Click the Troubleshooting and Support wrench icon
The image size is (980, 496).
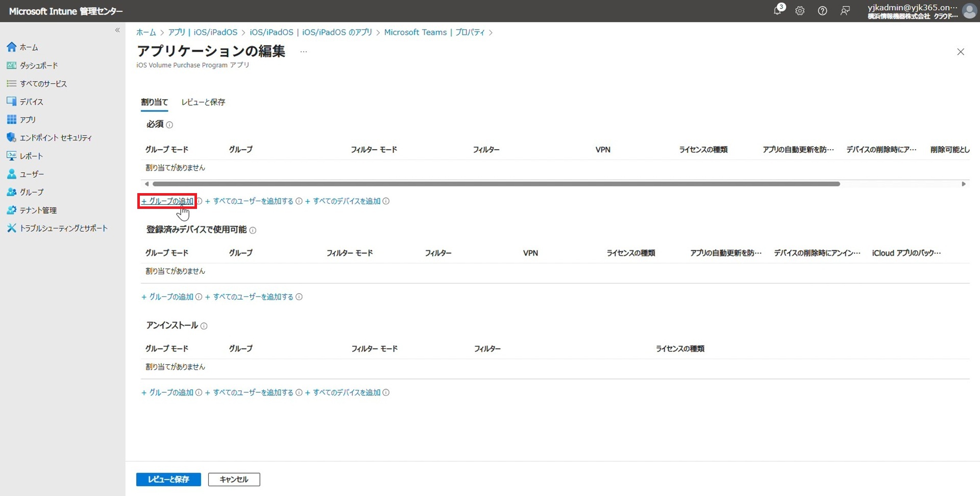(x=11, y=228)
